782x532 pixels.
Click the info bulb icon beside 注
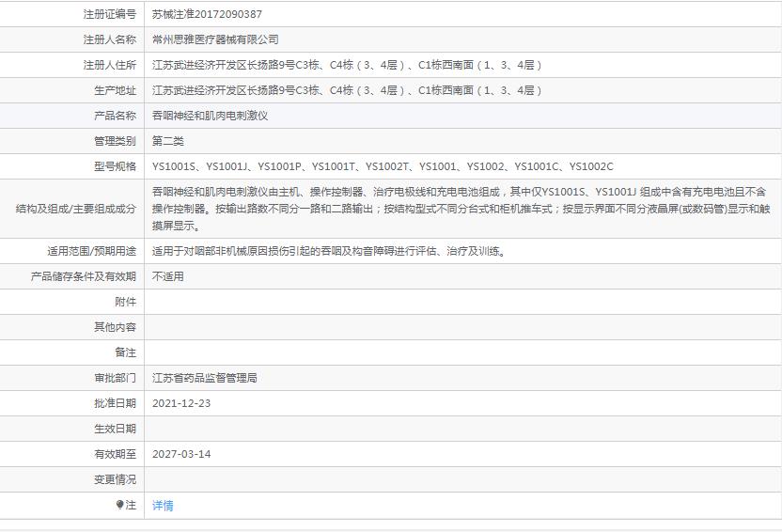click(119, 505)
